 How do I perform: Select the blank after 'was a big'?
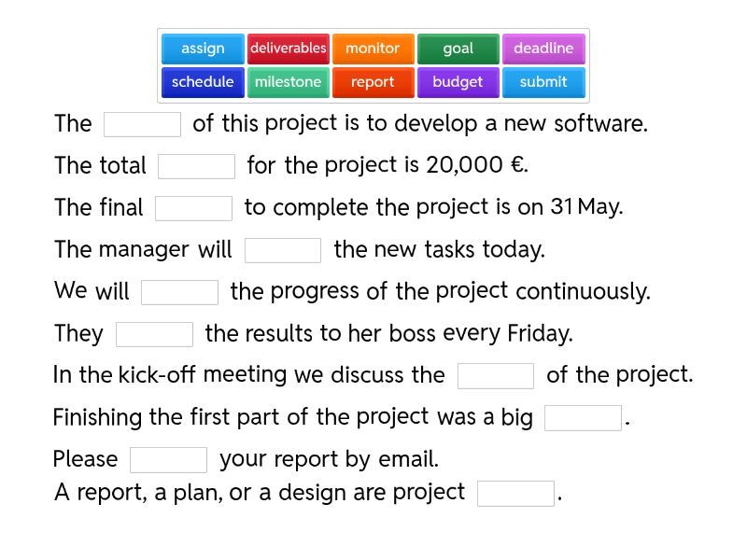(x=583, y=418)
